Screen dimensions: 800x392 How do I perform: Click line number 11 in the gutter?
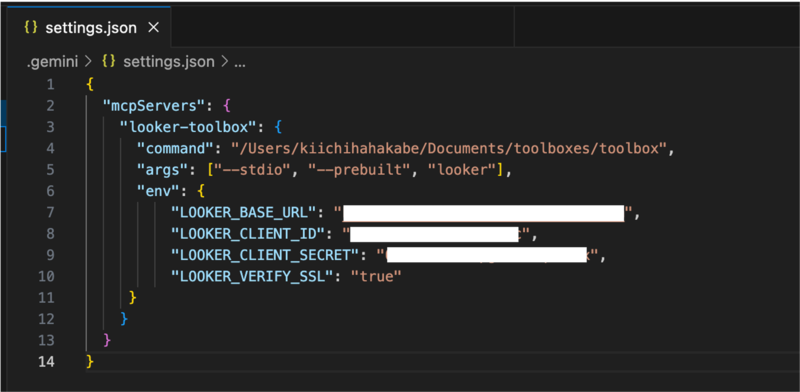coord(46,298)
